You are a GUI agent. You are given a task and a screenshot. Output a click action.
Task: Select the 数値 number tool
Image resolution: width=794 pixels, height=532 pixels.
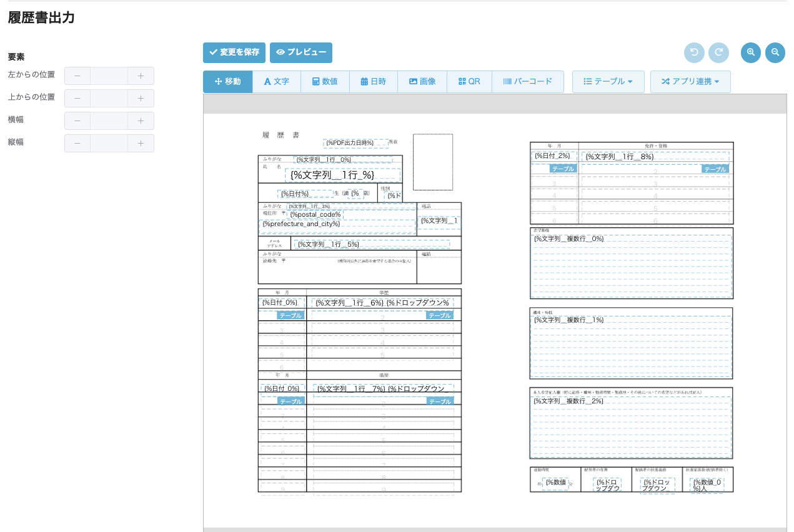coord(325,82)
